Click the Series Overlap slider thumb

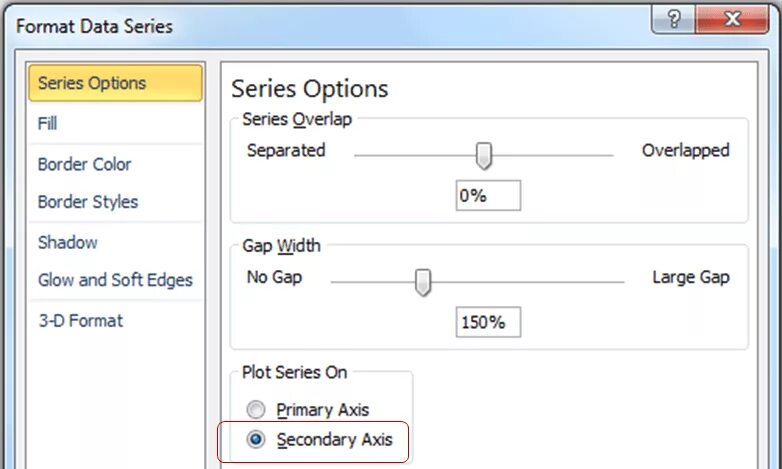click(x=484, y=155)
